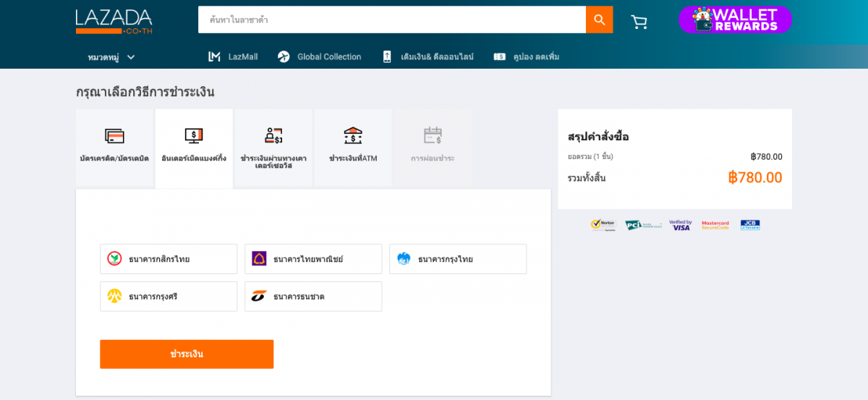Click the ยอดรวม (1 ชิ้น) subtotal label

click(590, 157)
